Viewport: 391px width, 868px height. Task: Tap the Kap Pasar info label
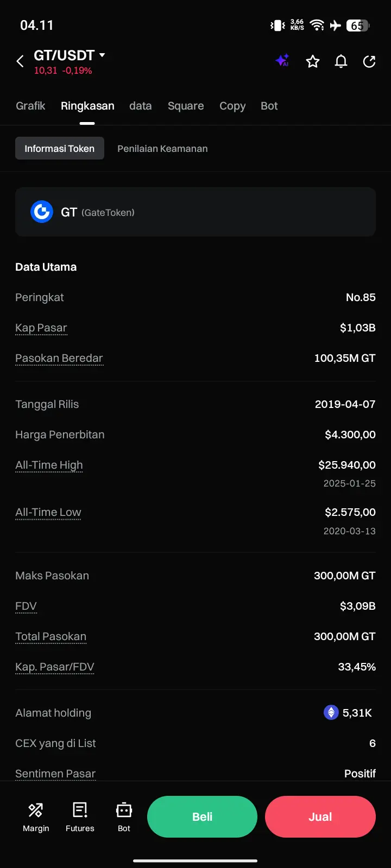(x=41, y=328)
